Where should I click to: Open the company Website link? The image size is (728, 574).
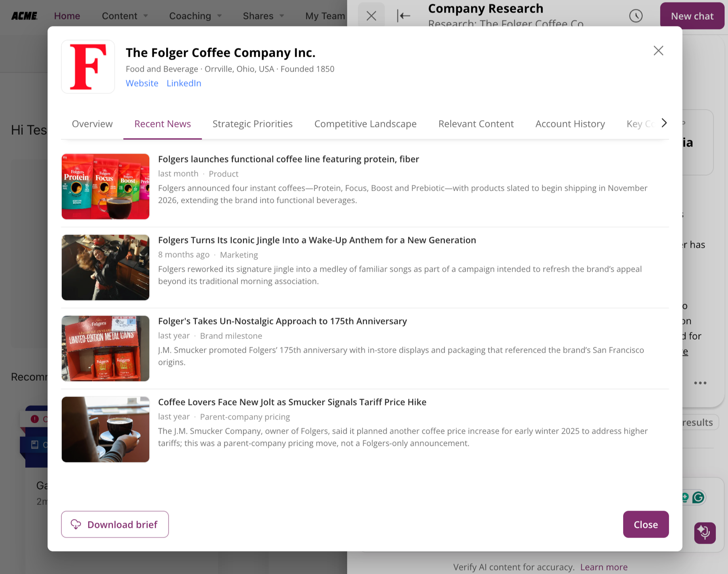point(142,83)
